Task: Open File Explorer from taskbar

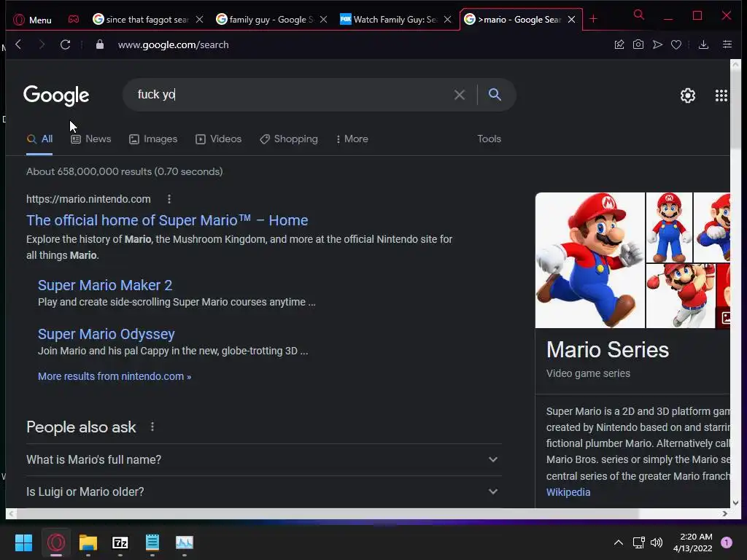Action: click(x=88, y=542)
